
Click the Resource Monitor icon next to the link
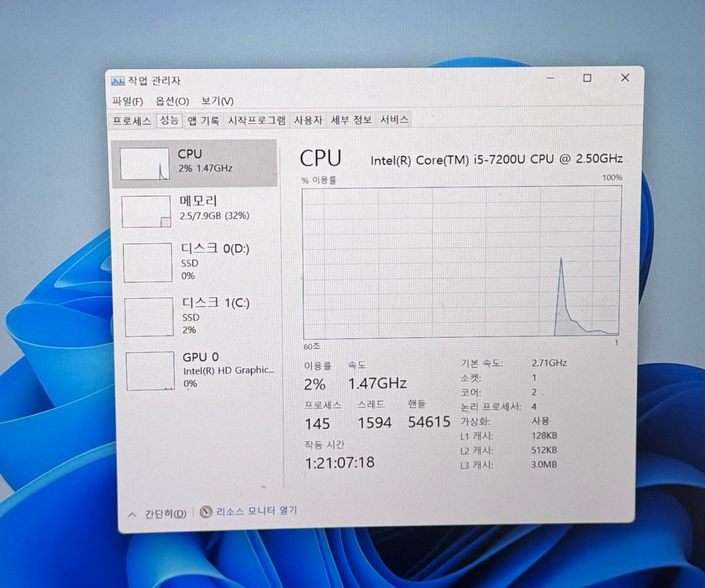tap(204, 511)
